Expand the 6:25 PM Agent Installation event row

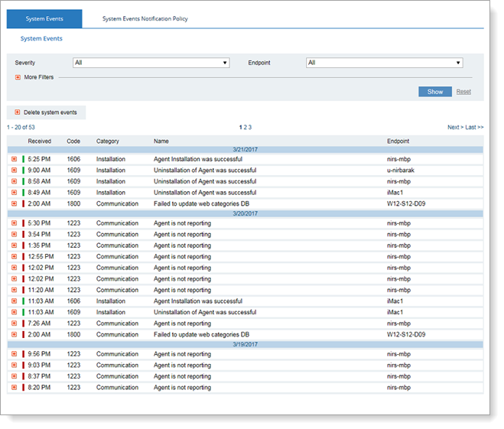[x=14, y=159]
